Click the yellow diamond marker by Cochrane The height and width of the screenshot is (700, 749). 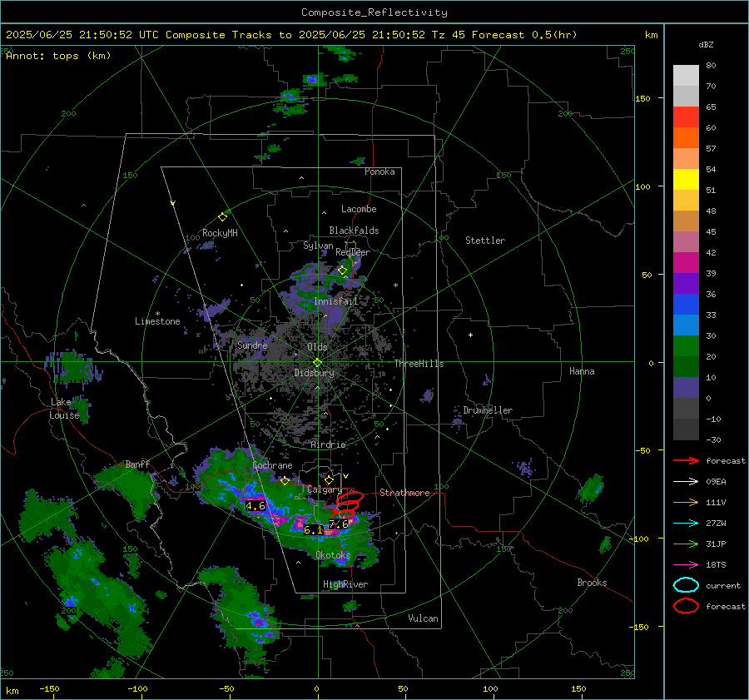pos(285,481)
